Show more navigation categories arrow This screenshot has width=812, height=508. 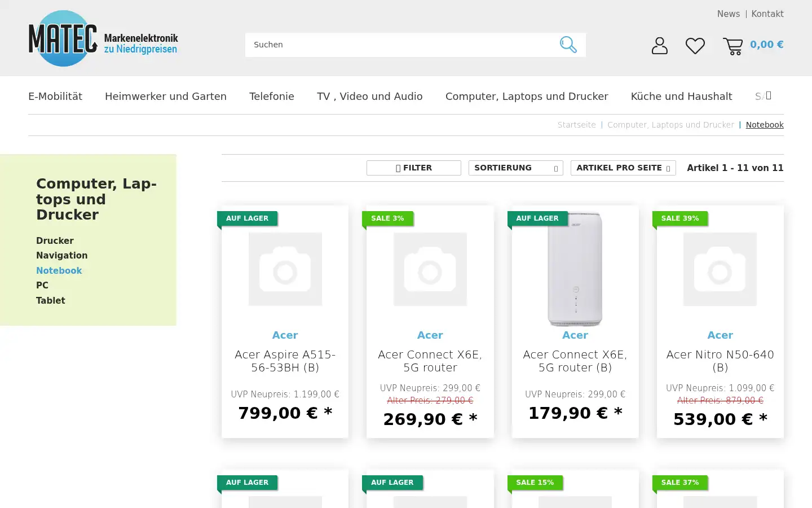(x=769, y=96)
